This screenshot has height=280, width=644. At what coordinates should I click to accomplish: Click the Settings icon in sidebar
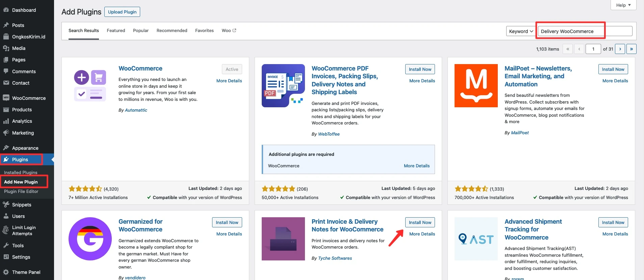[6, 257]
